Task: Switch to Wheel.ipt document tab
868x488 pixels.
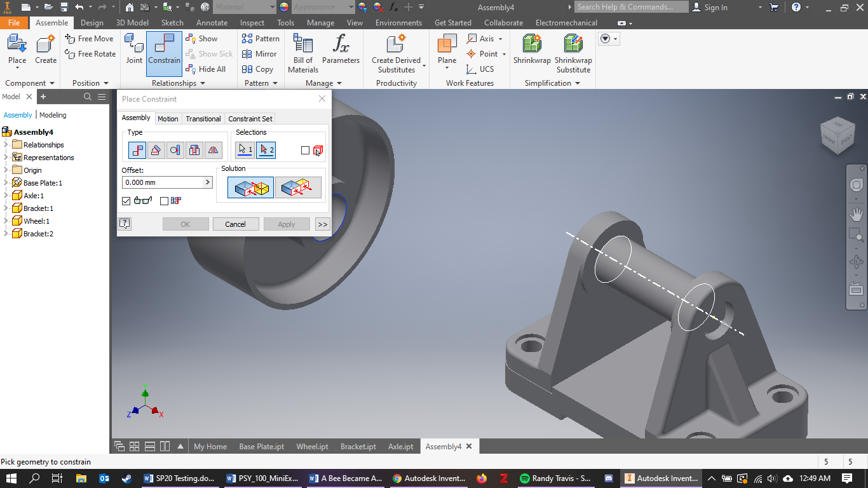Action: 312,447
